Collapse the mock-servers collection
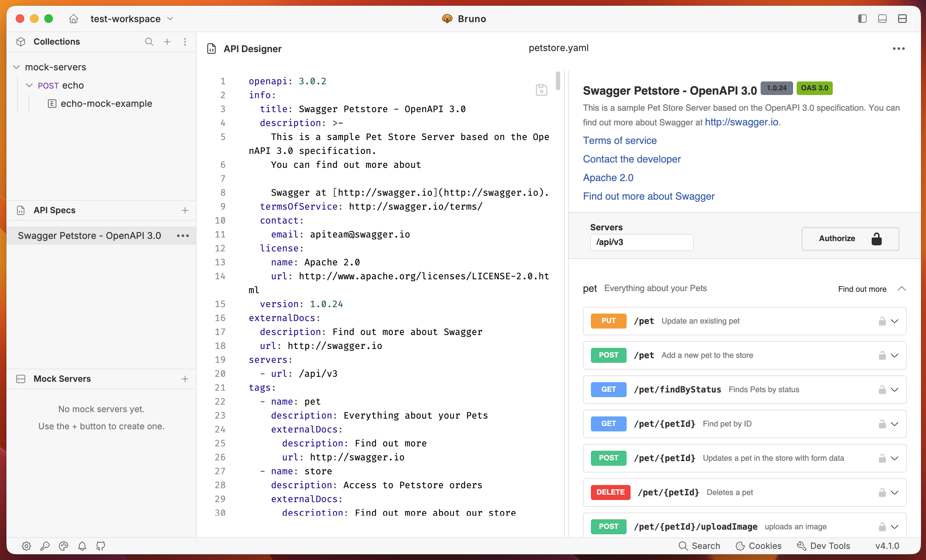This screenshot has width=926, height=560. tap(16, 67)
